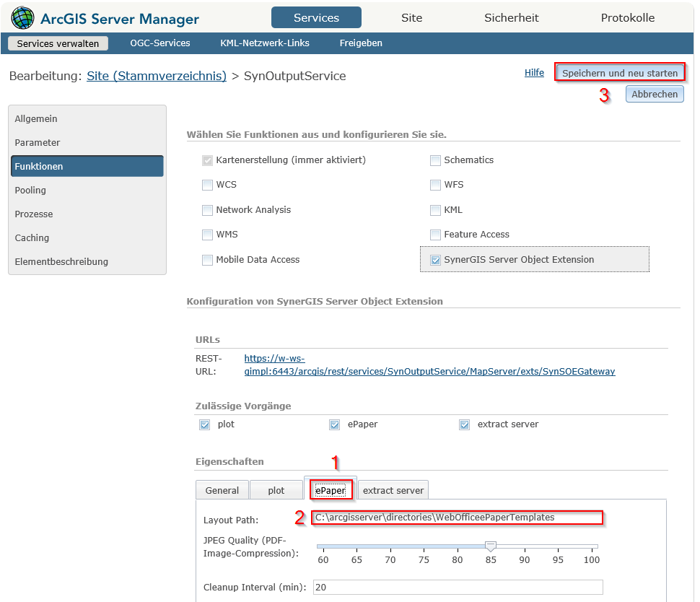Open the Protokolle tab

pyautogui.click(x=627, y=18)
